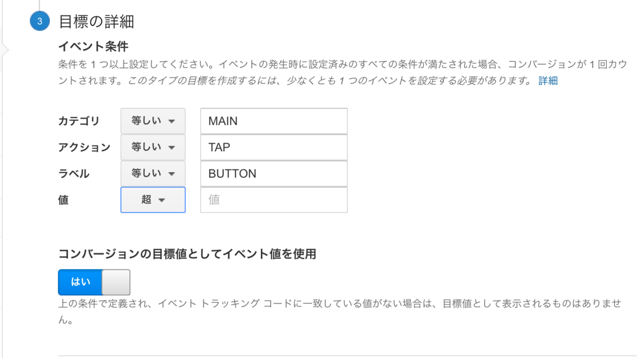Click the 値 row label
This screenshot has width=644, height=358.
pyautogui.click(x=63, y=200)
